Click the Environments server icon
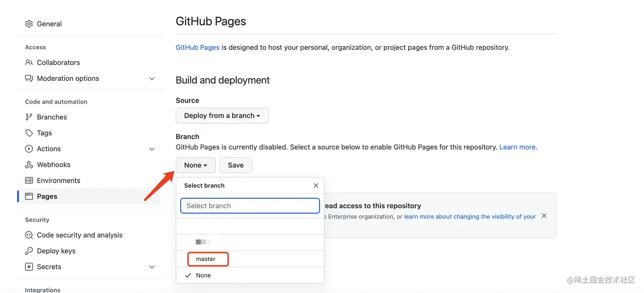This screenshot has height=293, width=644. (29, 181)
